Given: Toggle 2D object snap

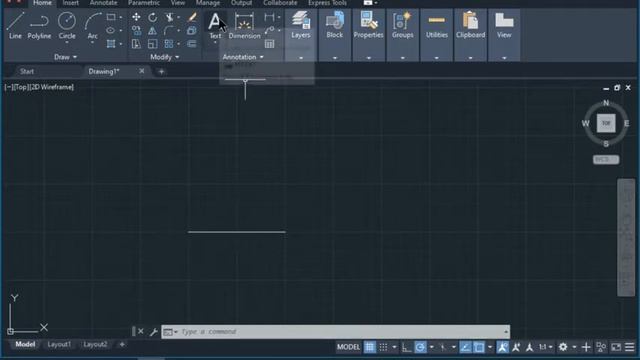Looking at the screenshot, I should [479, 347].
